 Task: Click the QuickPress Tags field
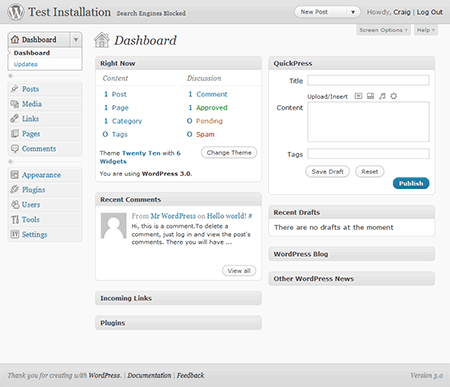[x=368, y=154]
